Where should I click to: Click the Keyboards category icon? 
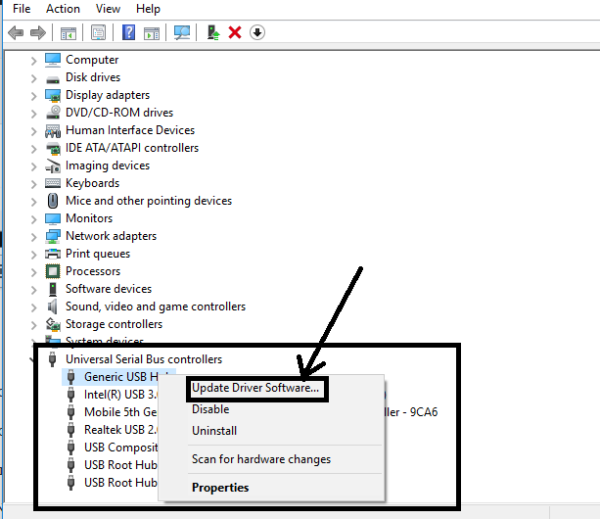pos(53,183)
